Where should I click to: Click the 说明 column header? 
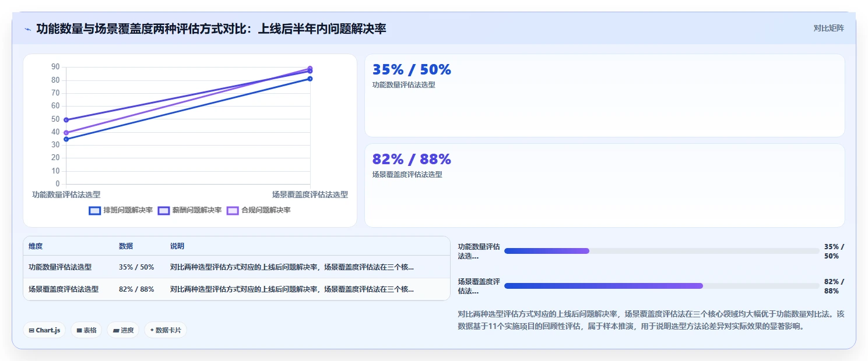click(177, 246)
